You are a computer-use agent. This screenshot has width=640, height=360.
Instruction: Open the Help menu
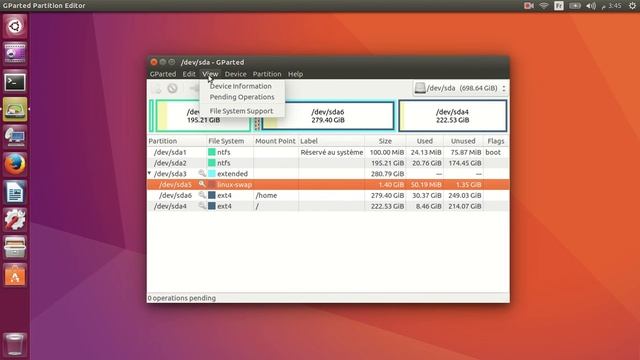(296, 74)
